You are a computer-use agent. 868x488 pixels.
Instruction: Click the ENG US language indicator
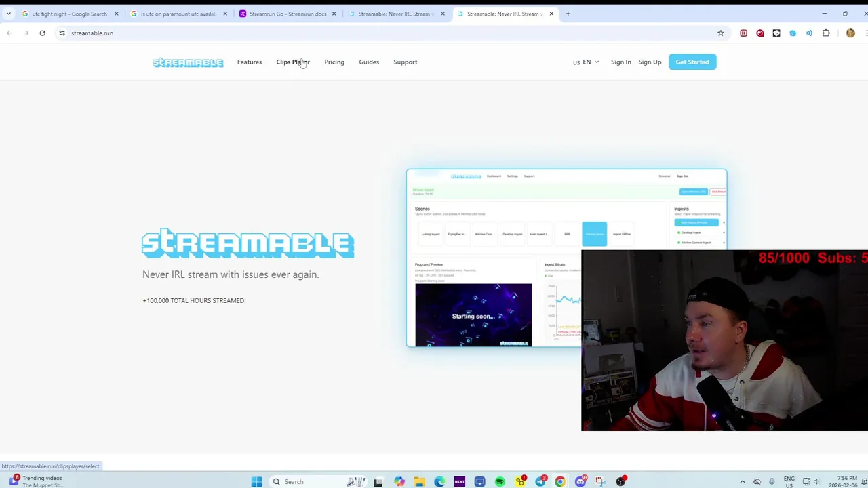point(789,481)
